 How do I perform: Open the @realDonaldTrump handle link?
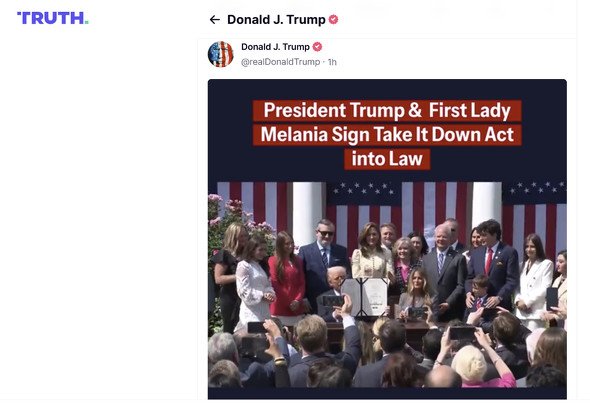[x=280, y=62]
